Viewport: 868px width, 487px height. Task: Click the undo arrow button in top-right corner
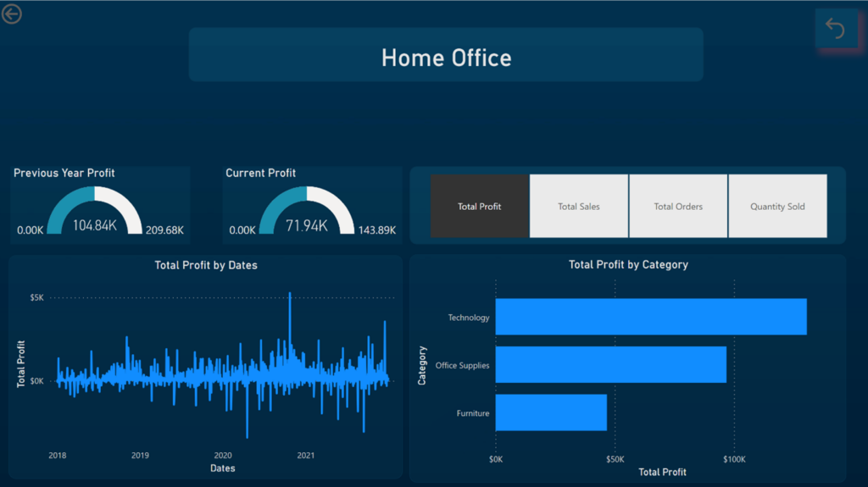tap(835, 30)
